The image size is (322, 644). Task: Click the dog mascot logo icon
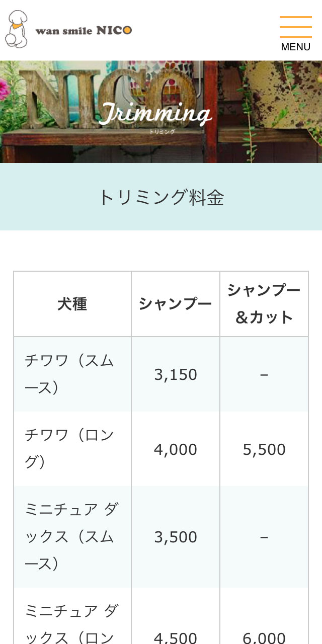click(x=16, y=29)
